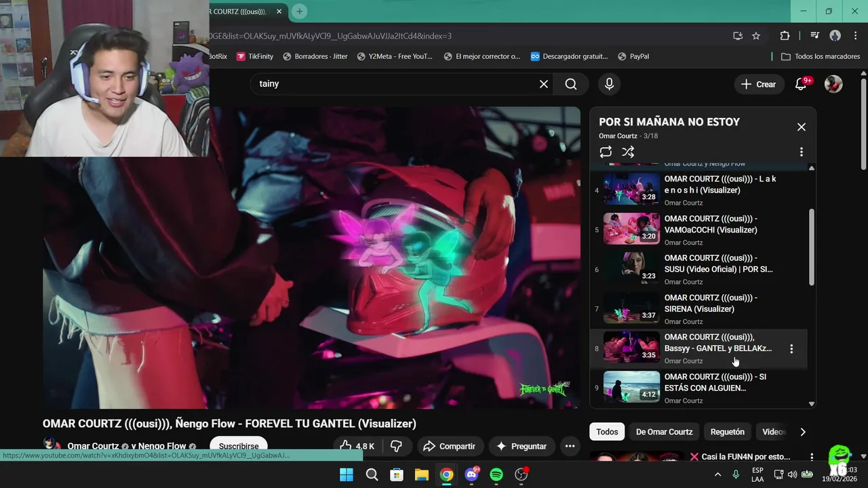Play Lakenoshi (Visualizer) from playlist
The image size is (868, 488).
tap(698, 190)
